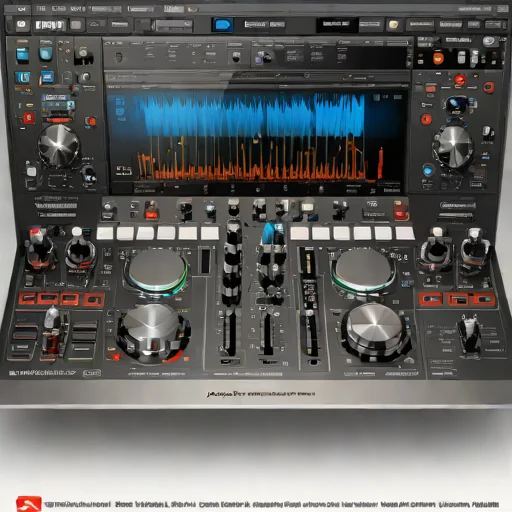Click the red square button on the left panel

click(29, 118)
